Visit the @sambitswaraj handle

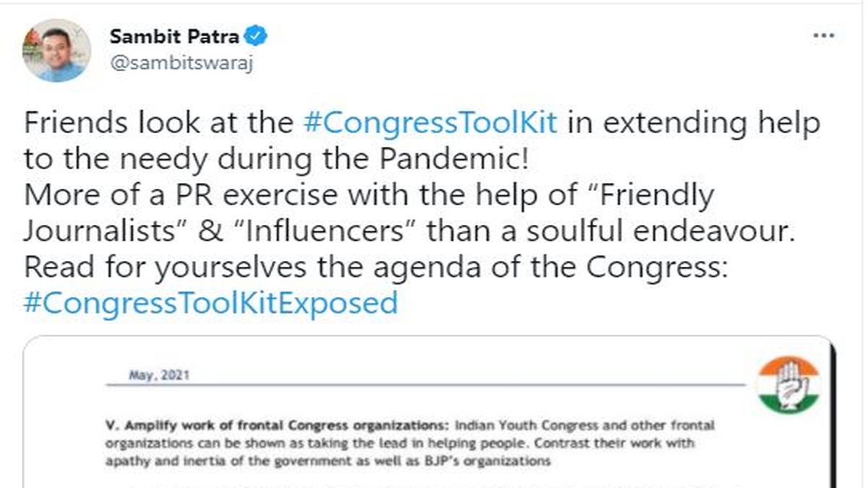pyautogui.click(x=182, y=62)
